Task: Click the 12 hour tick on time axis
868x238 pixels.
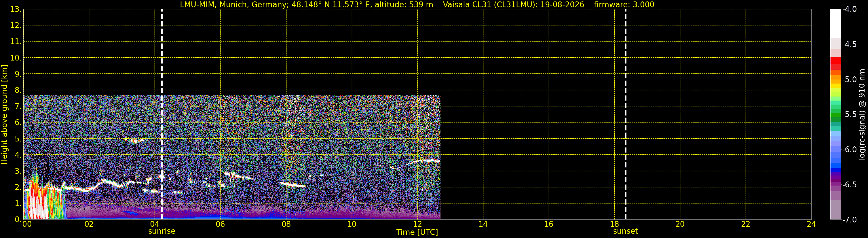Action: click(417, 224)
